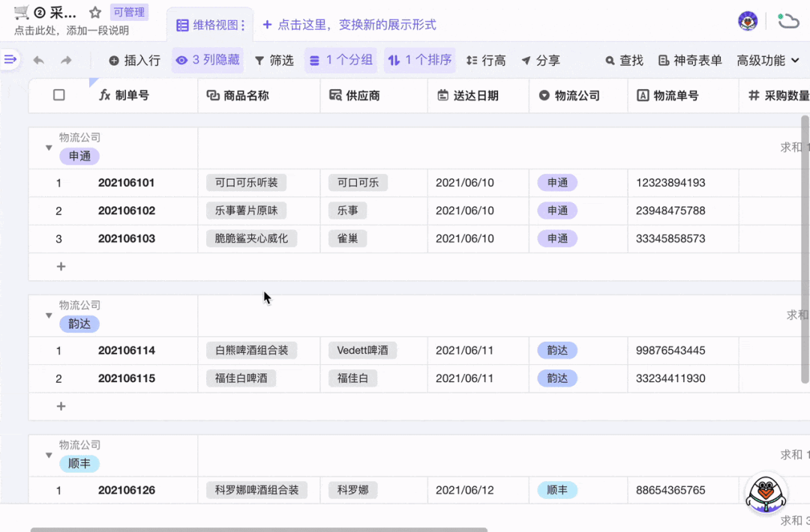Image resolution: width=810 pixels, height=532 pixels.
Task: Open hidden columns settings (3 列隐藏)
Action: click(208, 61)
